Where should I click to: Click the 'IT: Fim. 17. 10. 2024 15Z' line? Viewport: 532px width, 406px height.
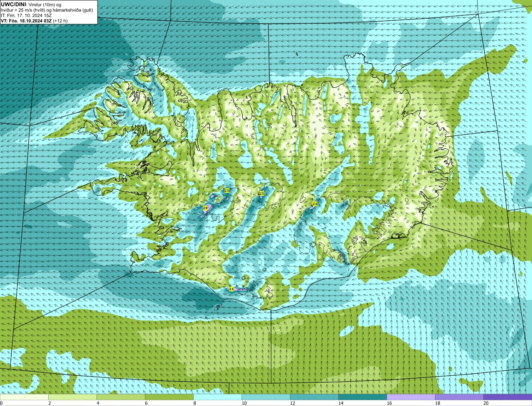(26, 15)
